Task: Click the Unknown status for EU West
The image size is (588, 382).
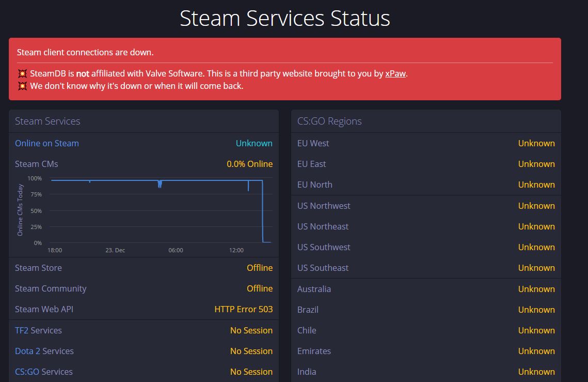Action: (x=536, y=144)
